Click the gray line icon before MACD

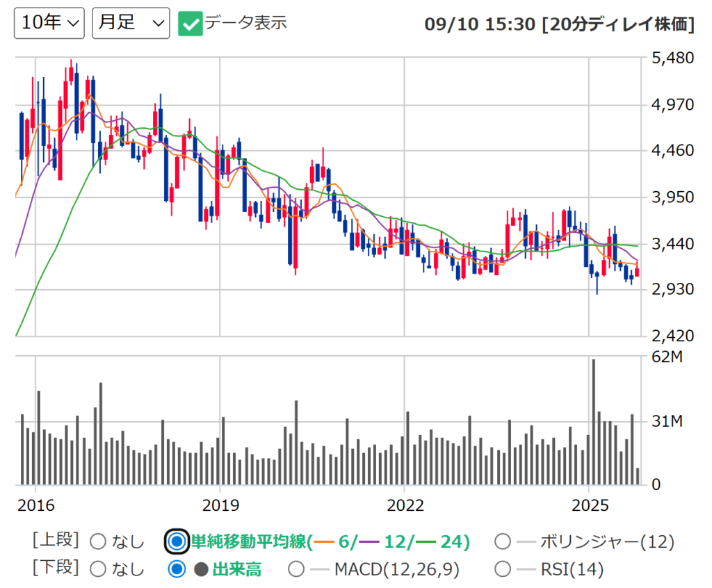(319, 569)
